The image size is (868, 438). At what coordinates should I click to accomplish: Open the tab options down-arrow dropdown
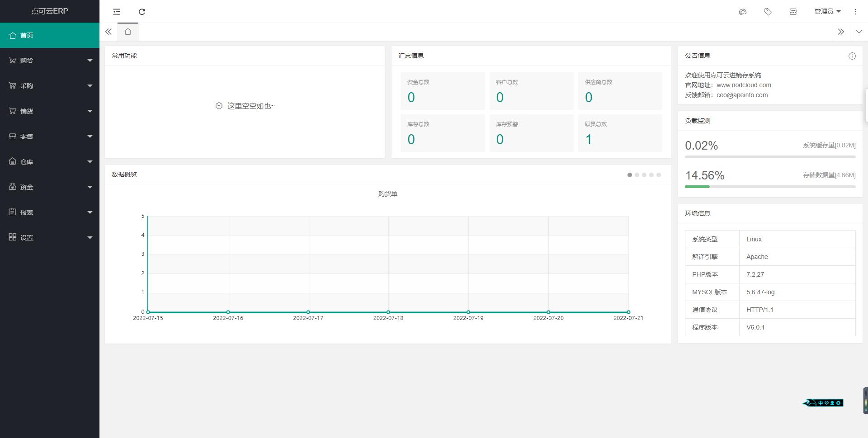859,32
